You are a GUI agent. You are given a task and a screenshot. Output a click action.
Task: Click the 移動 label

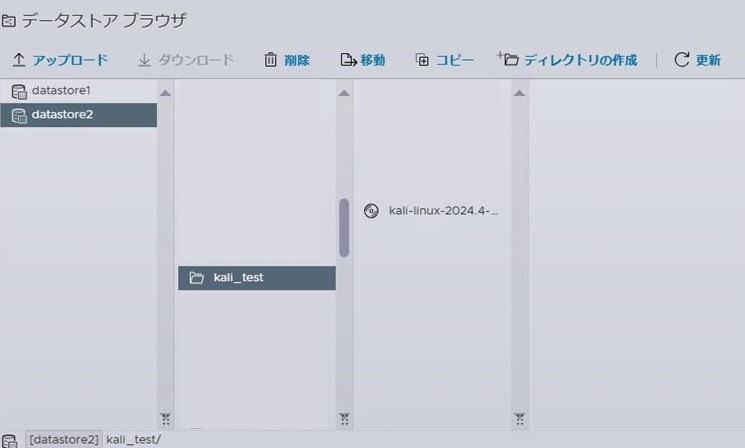coord(372,60)
